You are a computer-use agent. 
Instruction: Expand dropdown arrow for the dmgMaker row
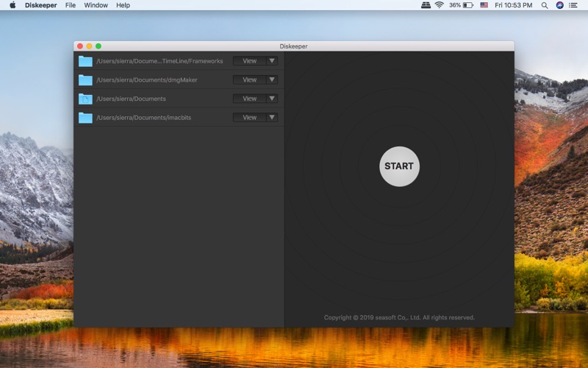[272, 79]
